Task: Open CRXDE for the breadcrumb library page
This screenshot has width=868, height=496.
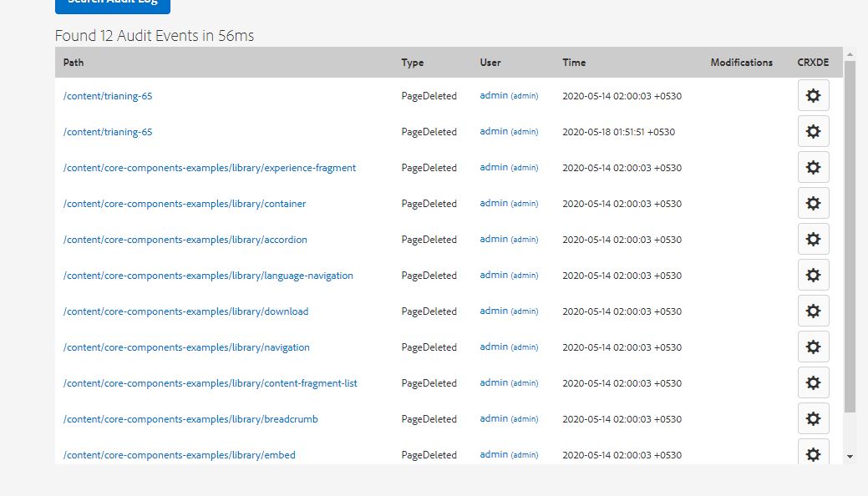Action: pyautogui.click(x=813, y=418)
